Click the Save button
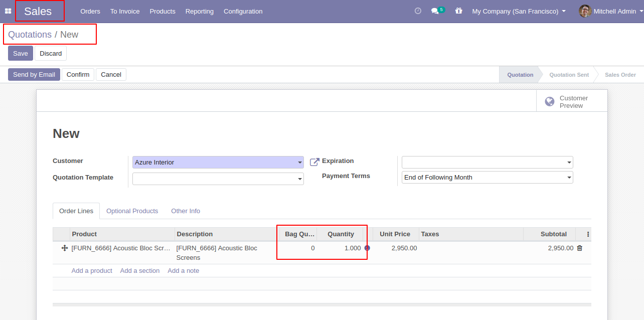Screen dimensions: 644x320 pos(21,53)
